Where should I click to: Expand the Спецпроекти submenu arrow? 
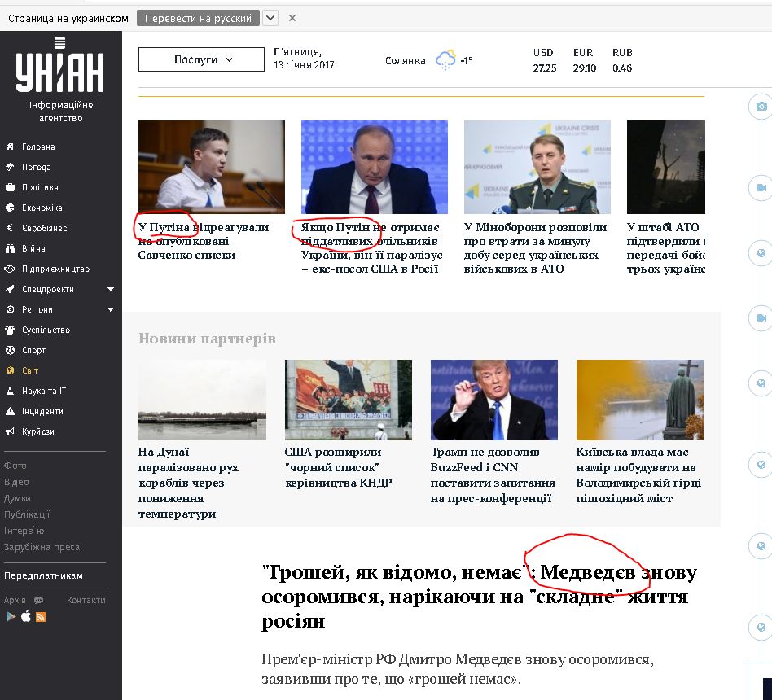111,289
